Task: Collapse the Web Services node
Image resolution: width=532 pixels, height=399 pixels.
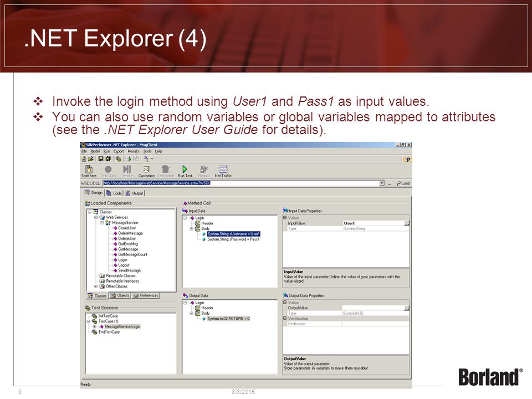Action: coord(96,217)
